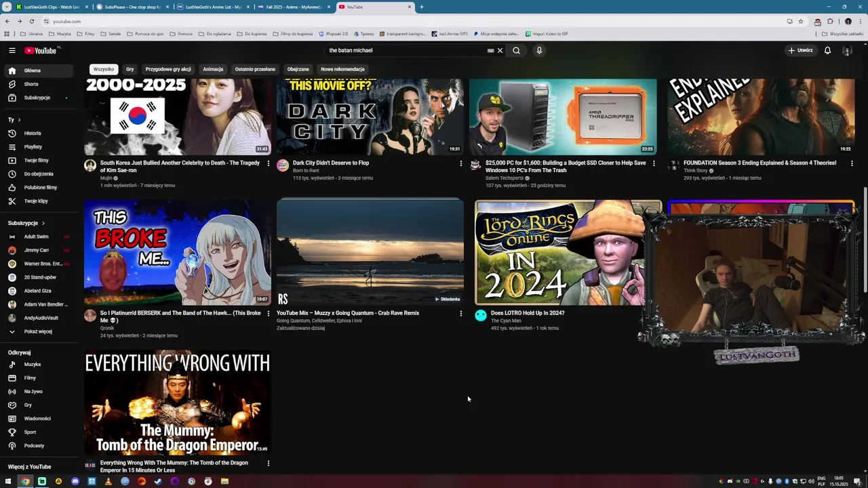Expand Pokaż więcej subscriptions list
Screen dimensions: 868x488
pyautogui.click(x=39, y=331)
